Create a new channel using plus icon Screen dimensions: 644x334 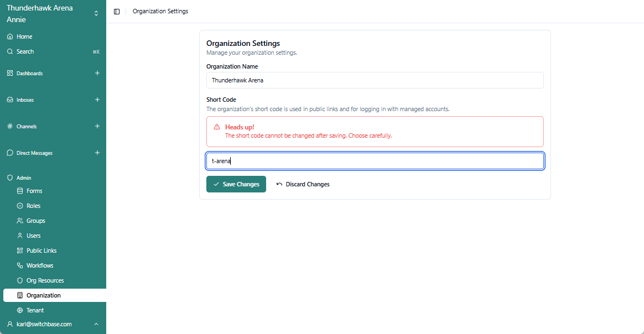(97, 126)
